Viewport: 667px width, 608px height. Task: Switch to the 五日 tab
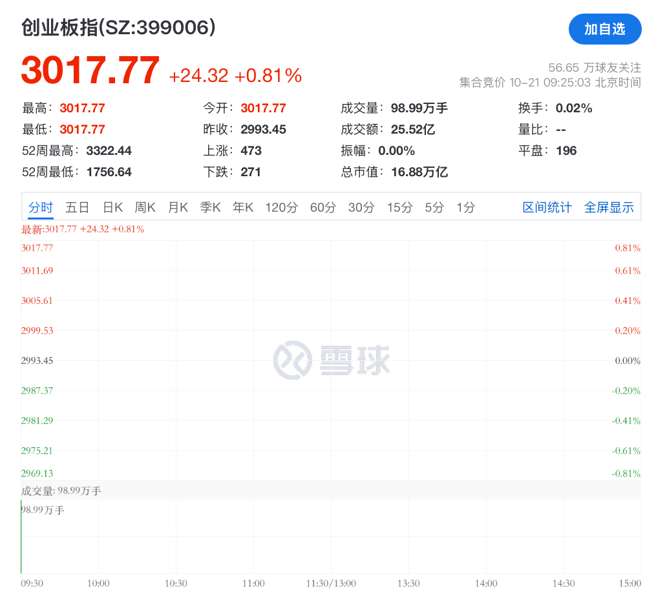(x=77, y=207)
